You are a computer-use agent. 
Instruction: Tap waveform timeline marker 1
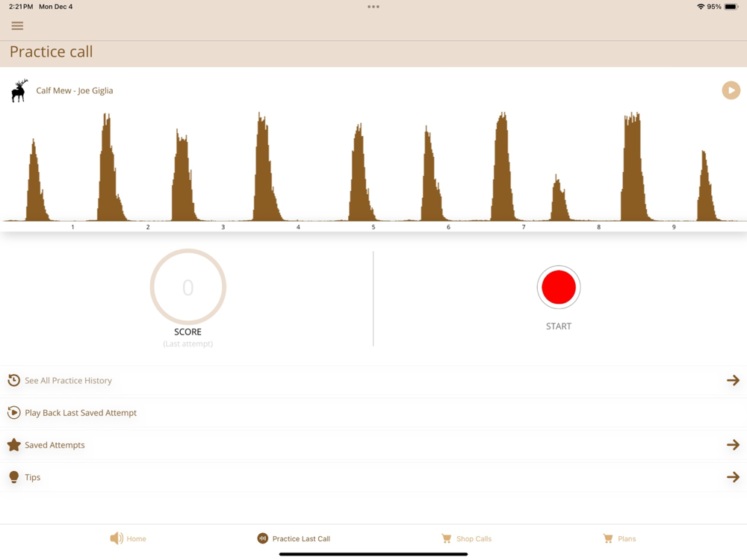pyautogui.click(x=72, y=227)
